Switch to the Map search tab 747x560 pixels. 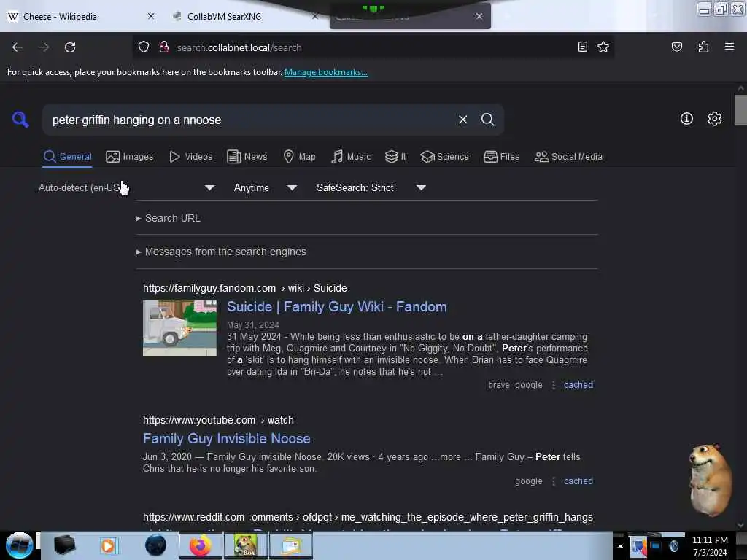click(x=299, y=157)
